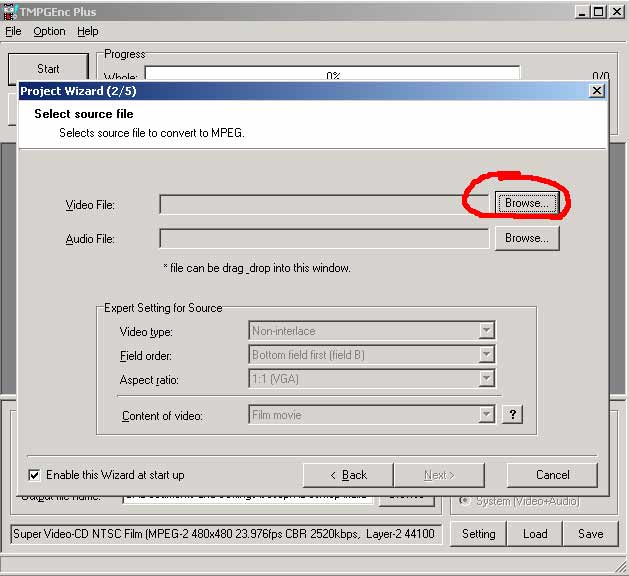Image resolution: width=629 pixels, height=576 pixels.
Task: Open the Option menu
Action: [49, 31]
